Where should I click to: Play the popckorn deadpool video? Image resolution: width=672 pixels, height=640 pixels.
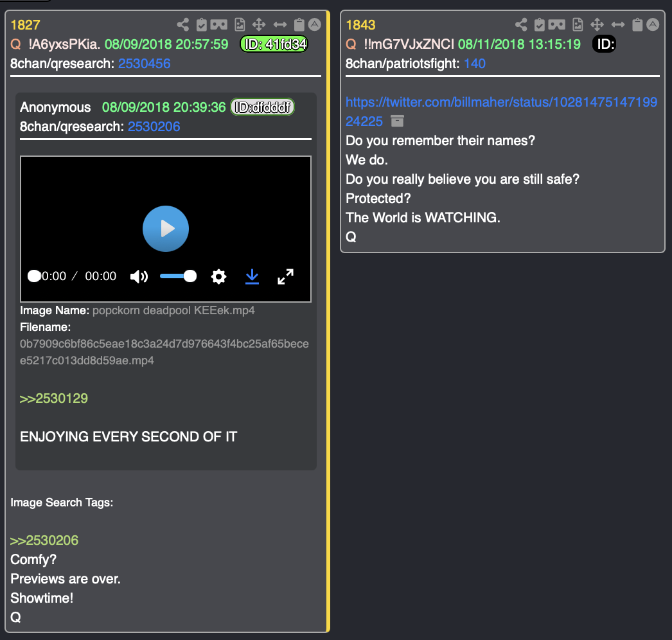(166, 229)
